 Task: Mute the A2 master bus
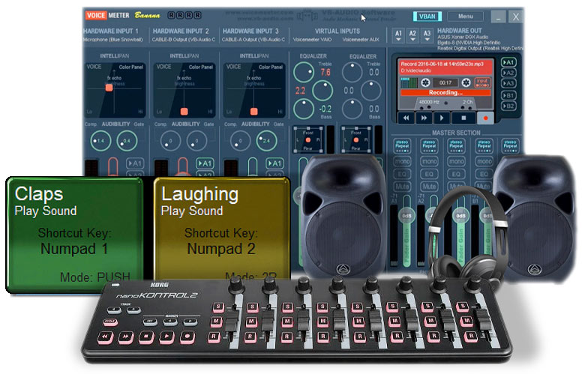point(429,186)
